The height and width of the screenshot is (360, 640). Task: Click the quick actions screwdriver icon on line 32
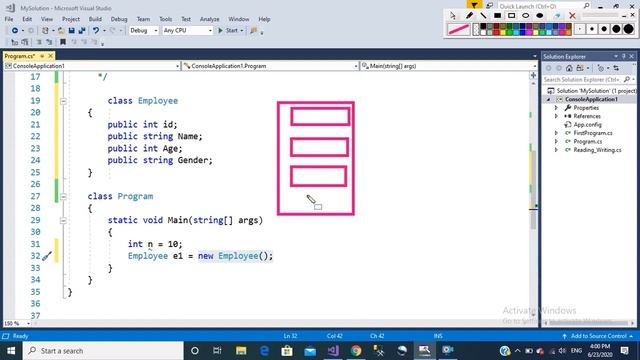47,256
